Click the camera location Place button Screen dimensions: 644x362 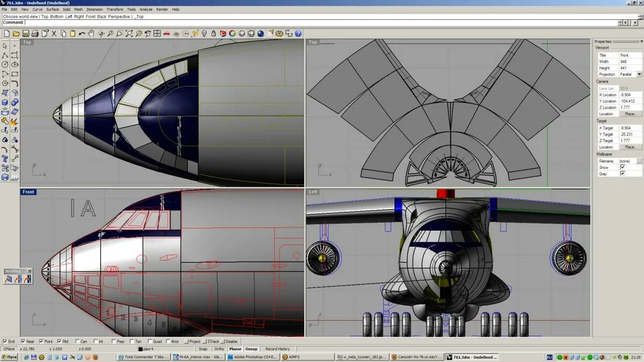(631, 114)
